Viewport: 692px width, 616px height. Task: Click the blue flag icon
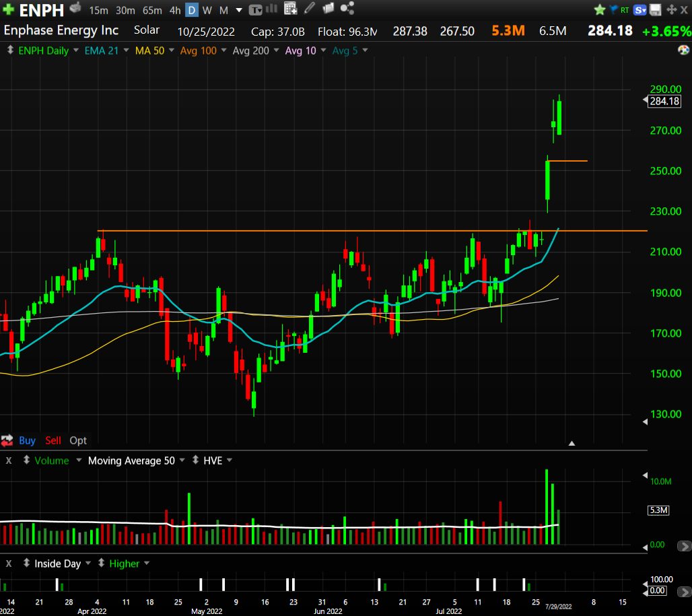(x=613, y=9)
